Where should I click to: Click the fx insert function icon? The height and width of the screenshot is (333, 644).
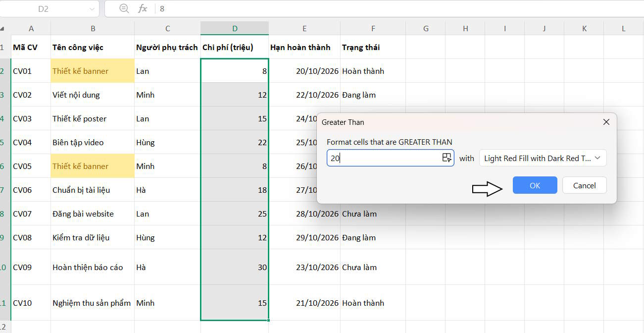[x=143, y=8]
